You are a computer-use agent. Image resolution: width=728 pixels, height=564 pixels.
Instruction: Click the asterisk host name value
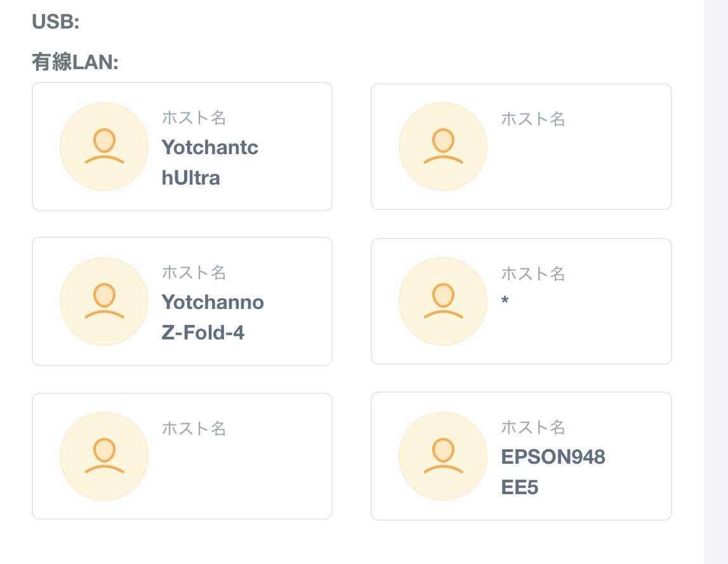pyautogui.click(x=505, y=301)
